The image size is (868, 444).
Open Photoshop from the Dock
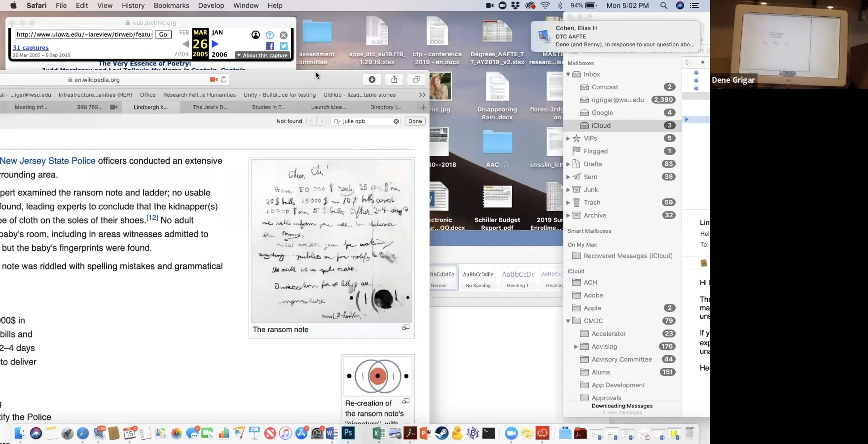pos(348,433)
